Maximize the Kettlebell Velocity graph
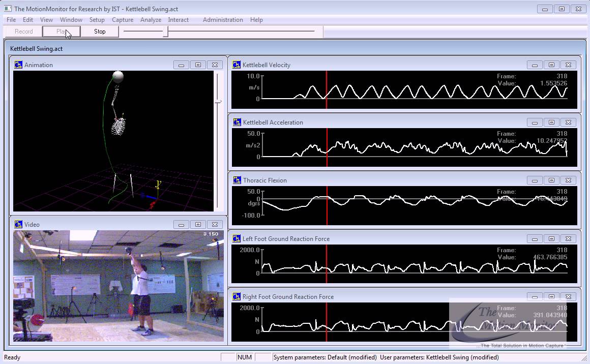This screenshot has height=364, width=590. [x=552, y=65]
